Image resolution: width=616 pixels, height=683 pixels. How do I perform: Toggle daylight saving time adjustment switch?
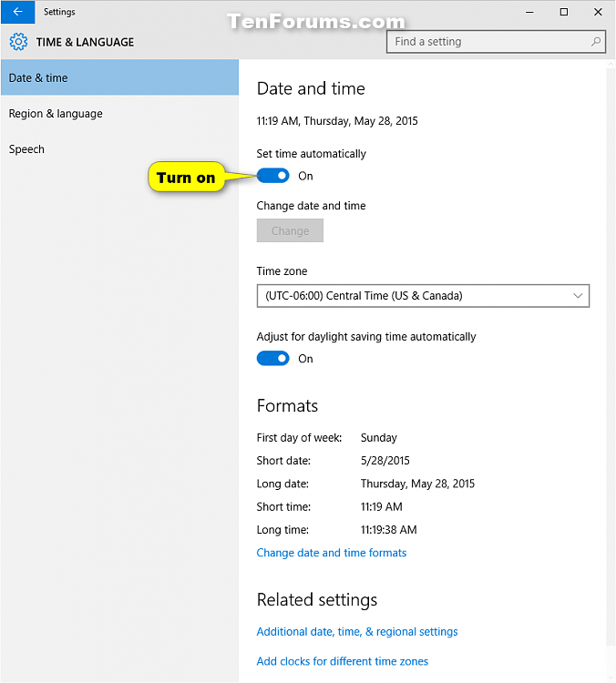[x=272, y=358]
